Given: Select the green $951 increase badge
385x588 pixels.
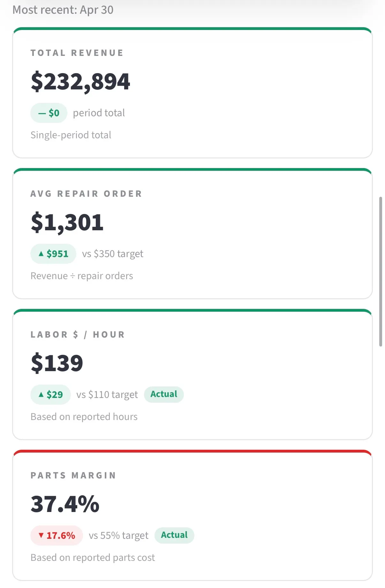Looking at the screenshot, I should tap(53, 254).
